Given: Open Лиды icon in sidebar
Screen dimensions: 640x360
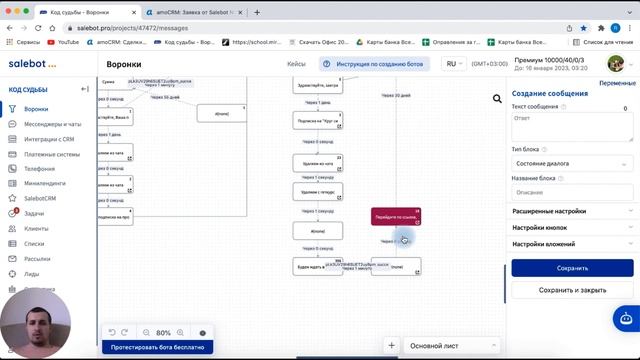Looking at the screenshot, I should (x=12, y=274).
